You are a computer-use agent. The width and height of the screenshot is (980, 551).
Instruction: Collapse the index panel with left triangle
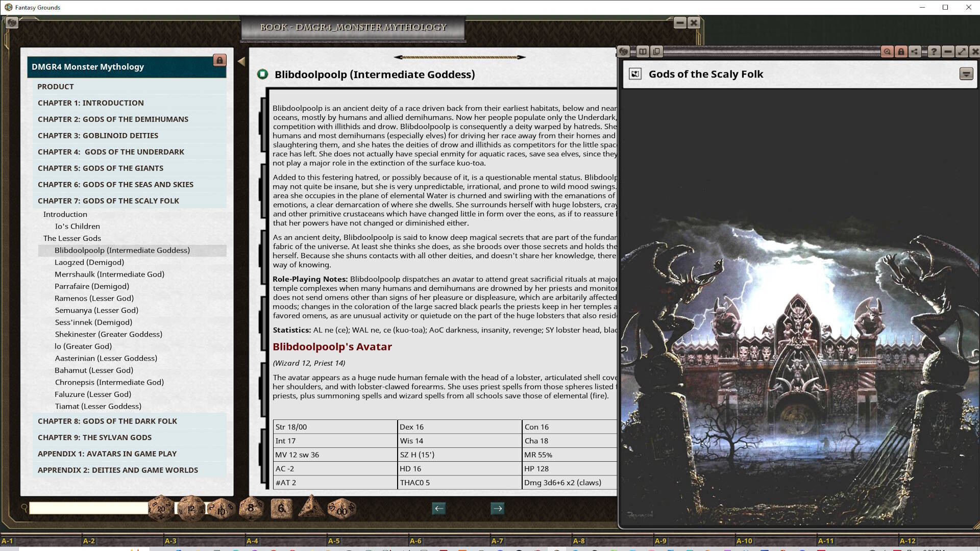(241, 62)
